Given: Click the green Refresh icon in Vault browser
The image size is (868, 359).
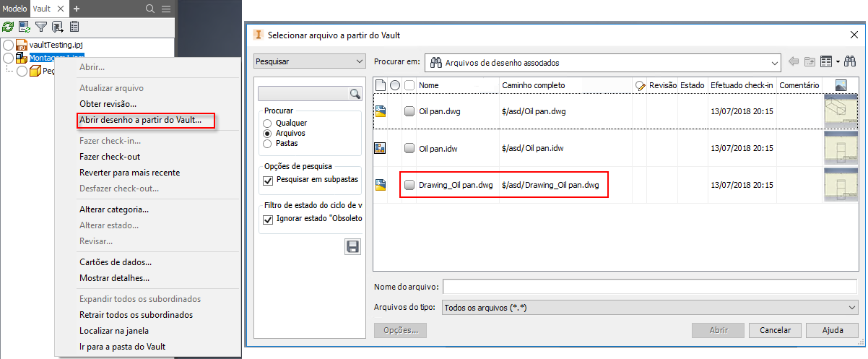Looking at the screenshot, I should 8,27.
